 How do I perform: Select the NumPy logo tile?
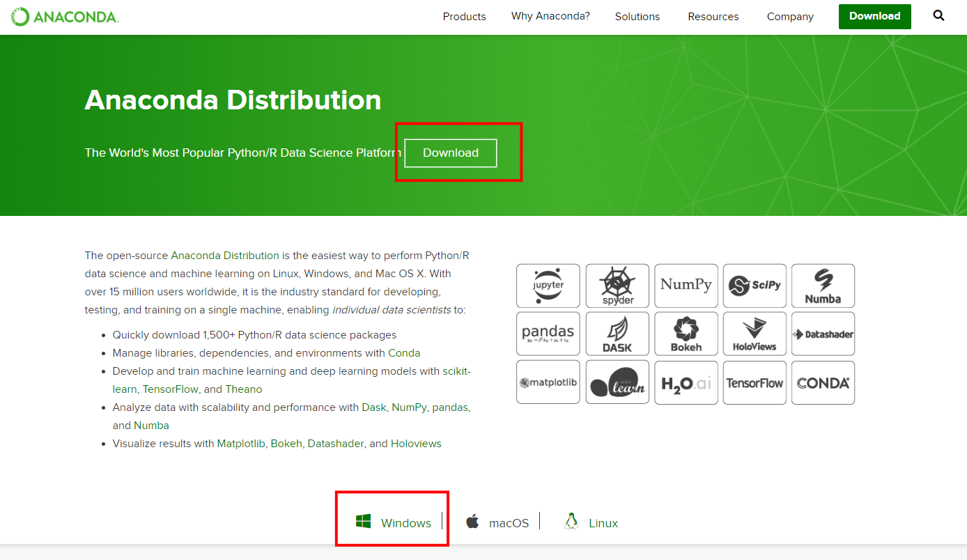pyautogui.click(x=686, y=286)
